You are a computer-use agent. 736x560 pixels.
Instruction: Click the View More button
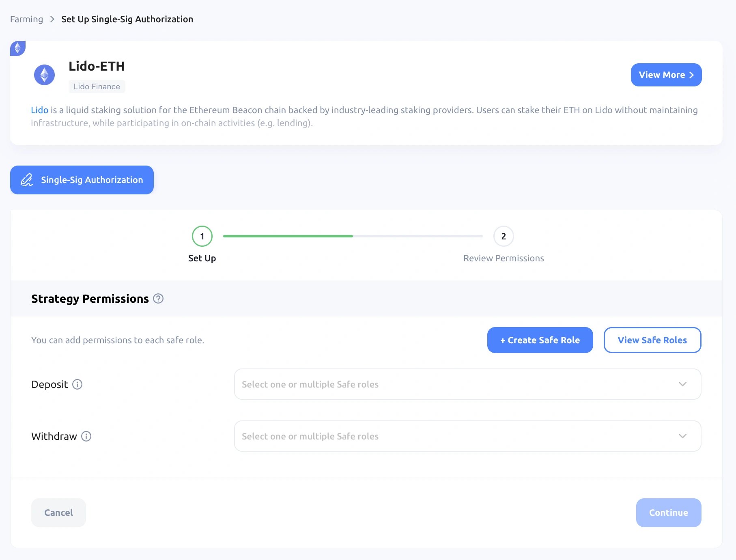pos(666,75)
